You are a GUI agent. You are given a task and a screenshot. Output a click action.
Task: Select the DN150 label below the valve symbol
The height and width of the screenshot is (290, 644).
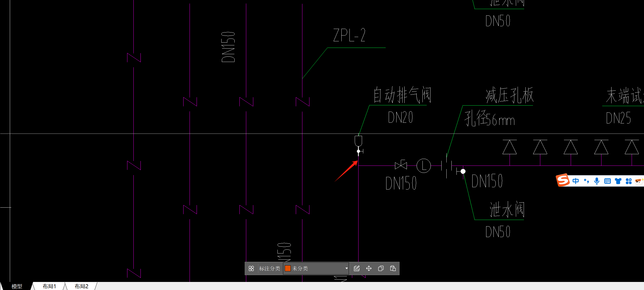401,183
